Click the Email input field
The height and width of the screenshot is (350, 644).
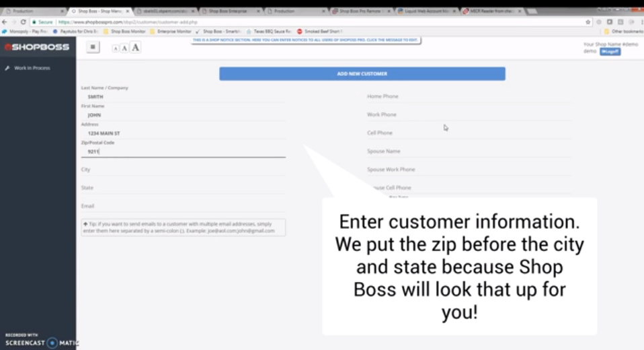click(182, 206)
